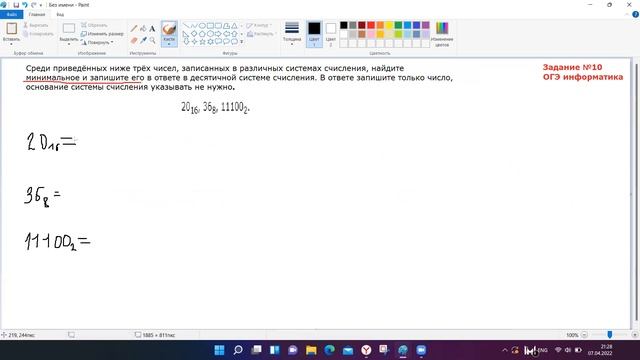Click the ENG language indicator
Screen dimensions: 640x360
tap(543, 350)
